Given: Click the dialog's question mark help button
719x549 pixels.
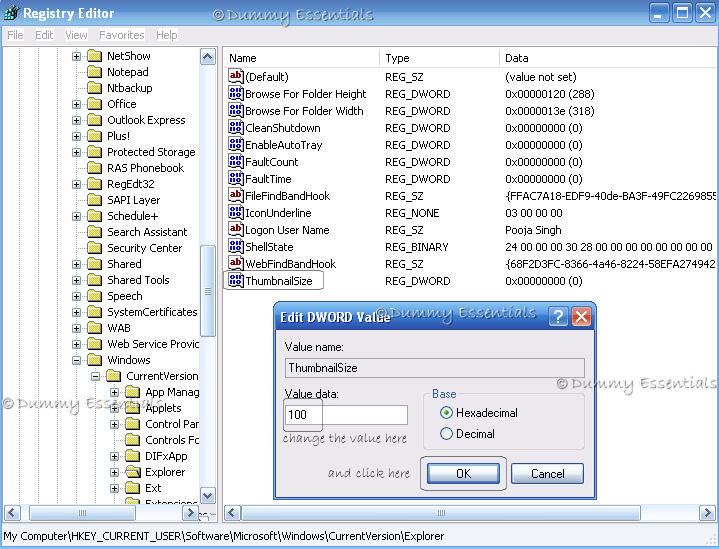Looking at the screenshot, I should pyautogui.click(x=558, y=316).
